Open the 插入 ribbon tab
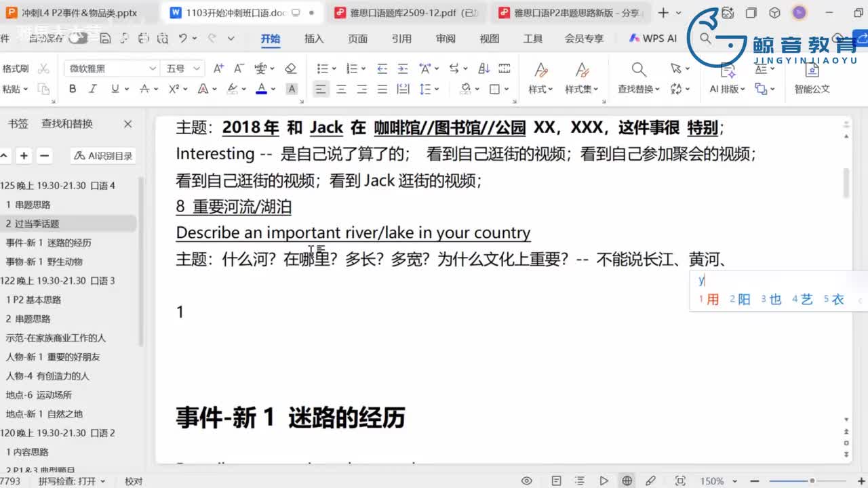 [314, 39]
